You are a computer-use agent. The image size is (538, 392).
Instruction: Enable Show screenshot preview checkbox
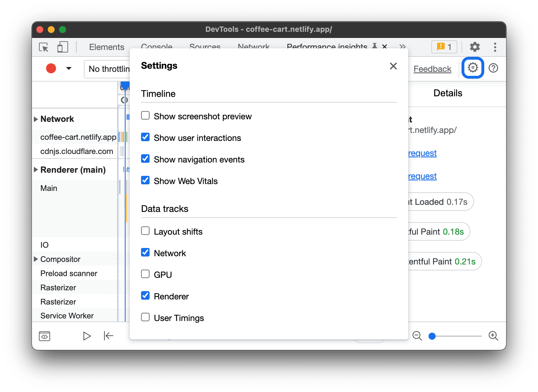(145, 116)
